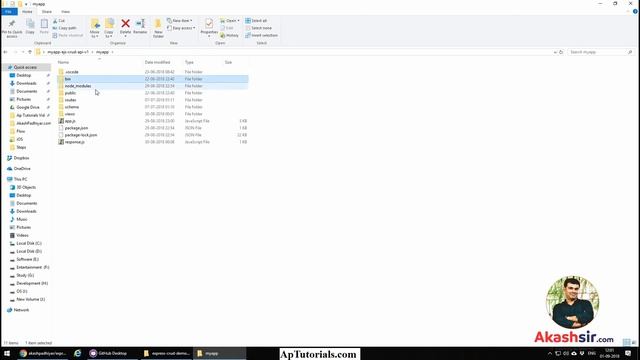Sort by the Size column header

click(x=228, y=62)
